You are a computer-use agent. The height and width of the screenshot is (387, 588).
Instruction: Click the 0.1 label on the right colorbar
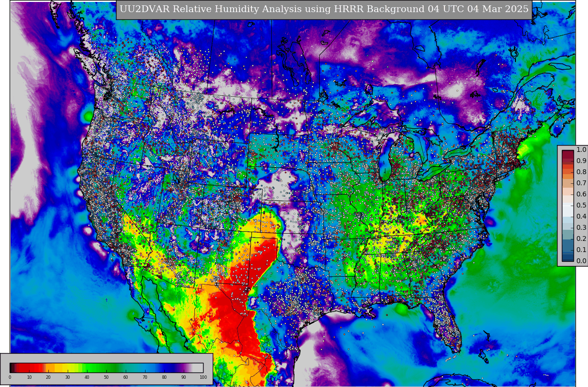581,250
